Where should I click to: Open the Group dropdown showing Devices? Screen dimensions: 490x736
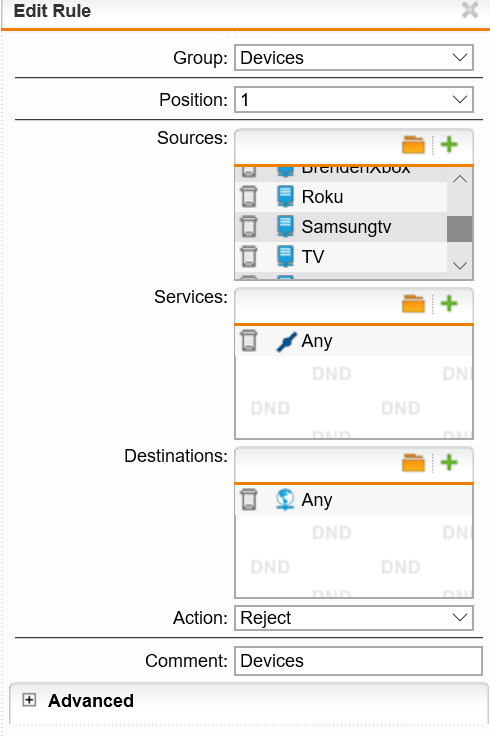[354, 58]
